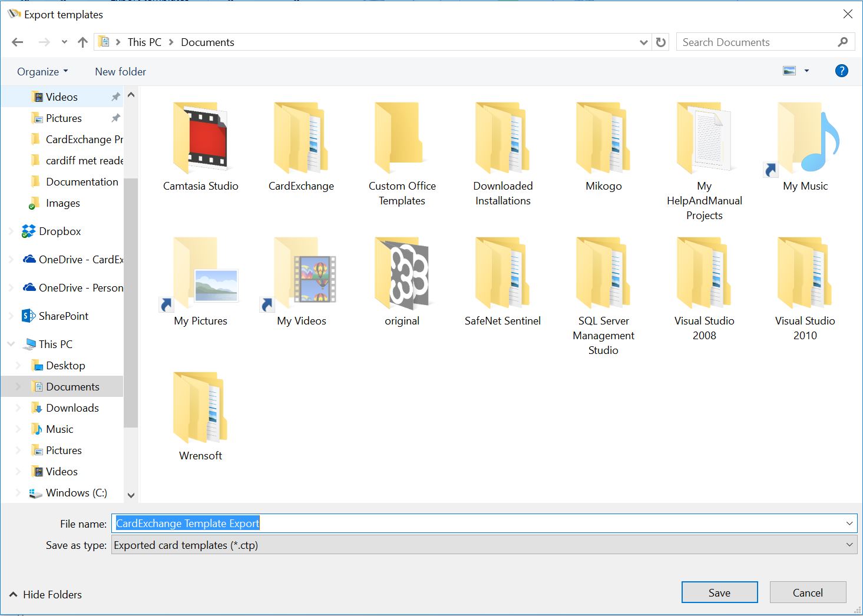The width and height of the screenshot is (863, 616).
Task: Select the Downloaded Installations folder
Action: (502, 138)
